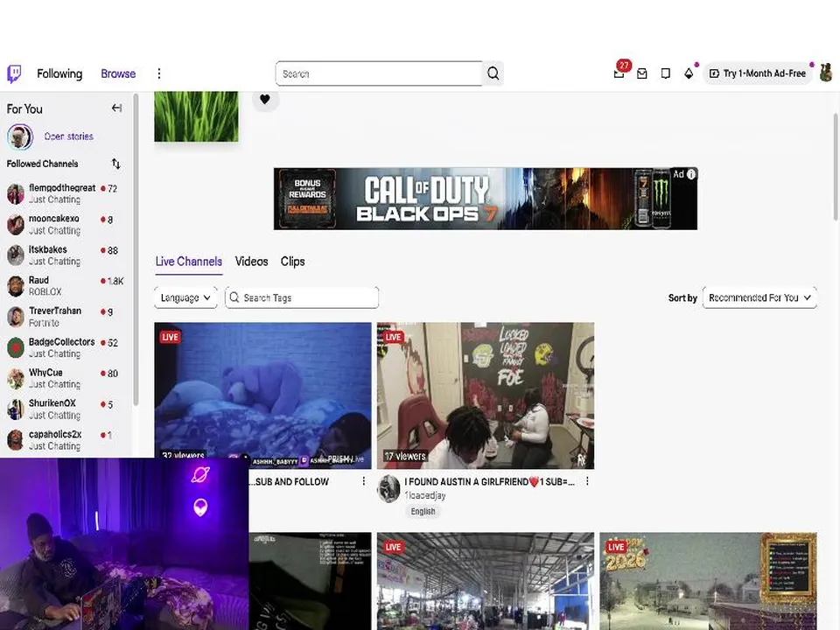Open capaholics2x channel in sidebar
840x630 pixels.
tap(66, 440)
